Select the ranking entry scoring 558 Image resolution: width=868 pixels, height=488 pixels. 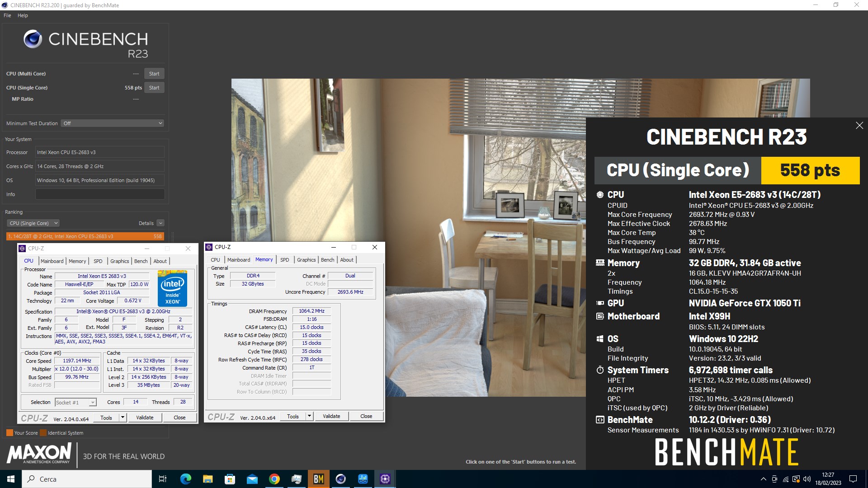coord(85,236)
